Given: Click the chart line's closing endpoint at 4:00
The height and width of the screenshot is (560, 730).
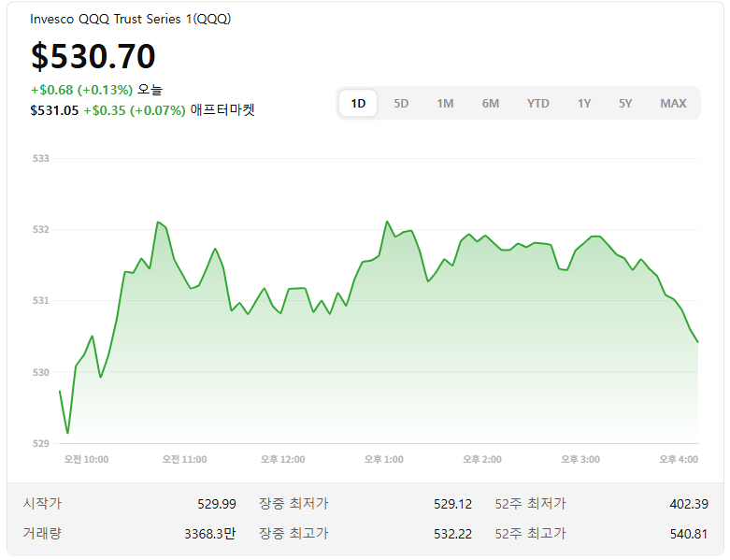Looking at the screenshot, I should tap(698, 342).
